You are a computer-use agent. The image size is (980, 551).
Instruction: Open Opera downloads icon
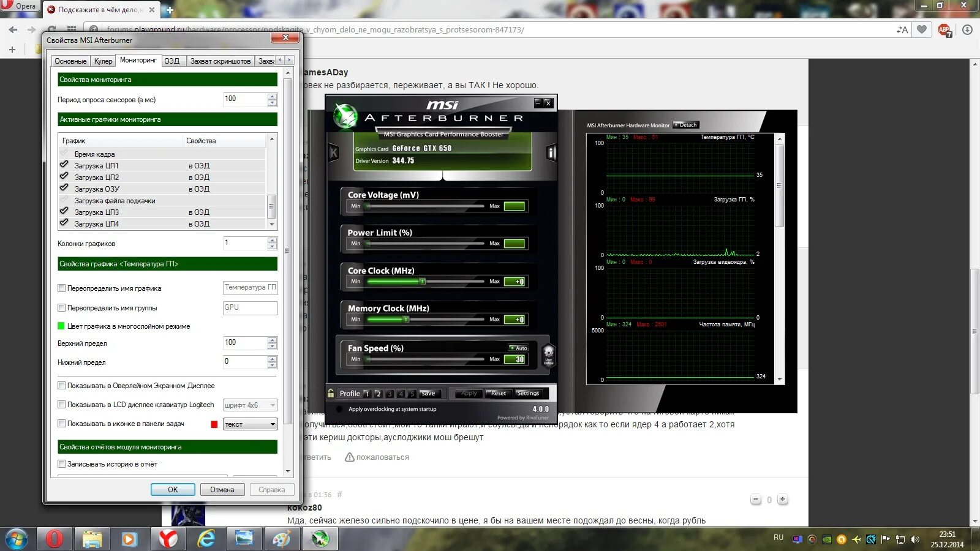[x=967, y=29]
